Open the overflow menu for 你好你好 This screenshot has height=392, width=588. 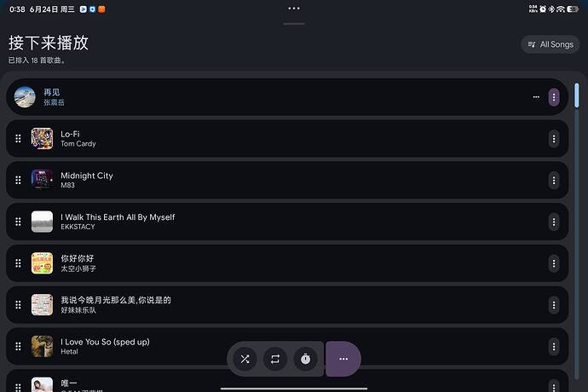(554, 263)
